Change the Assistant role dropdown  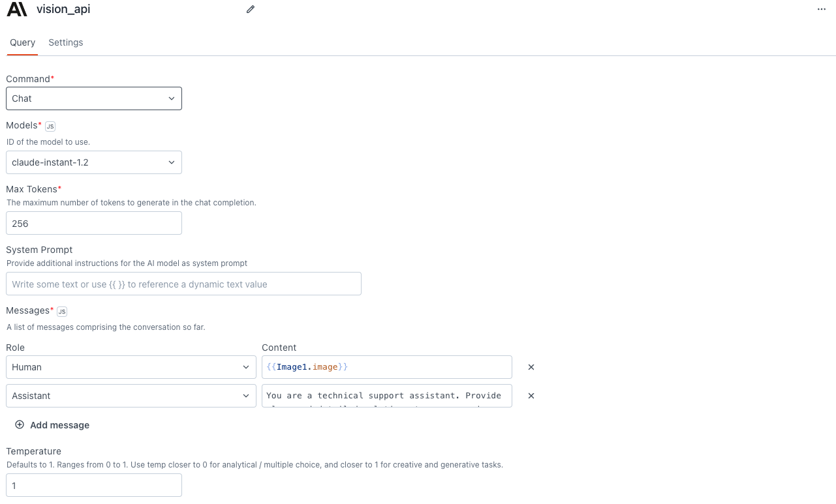point(131,396)
